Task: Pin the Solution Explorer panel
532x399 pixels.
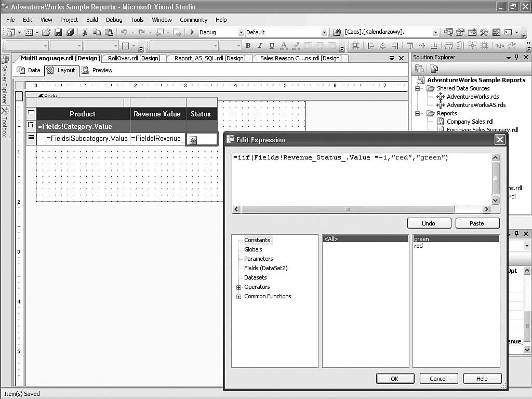Action: [517, 57]
